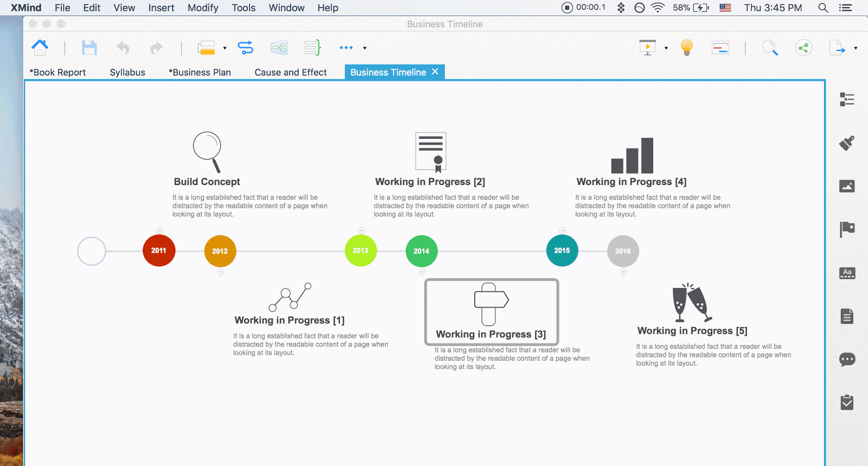Select the Working in Progress [2] topic
The image size is (868, 466).
430,182
